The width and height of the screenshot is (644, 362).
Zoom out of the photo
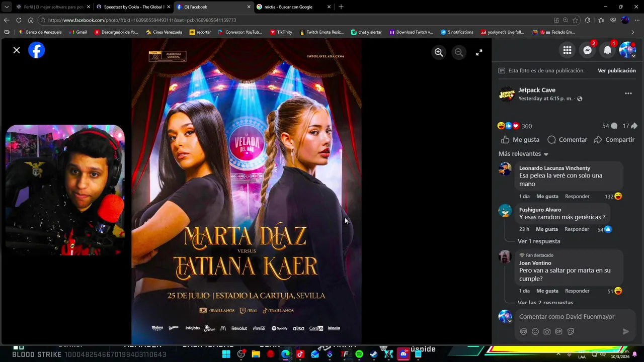[459, 52]
